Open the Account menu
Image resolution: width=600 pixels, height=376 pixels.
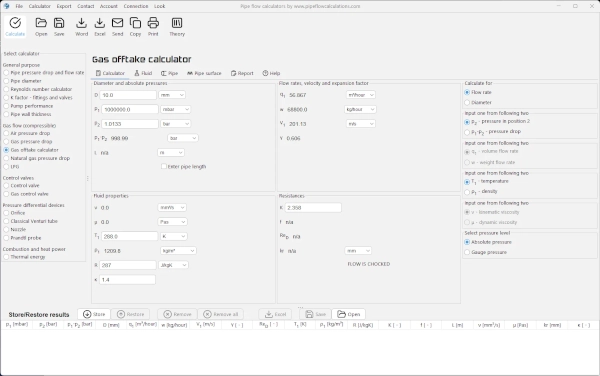(x=109, y=6)
